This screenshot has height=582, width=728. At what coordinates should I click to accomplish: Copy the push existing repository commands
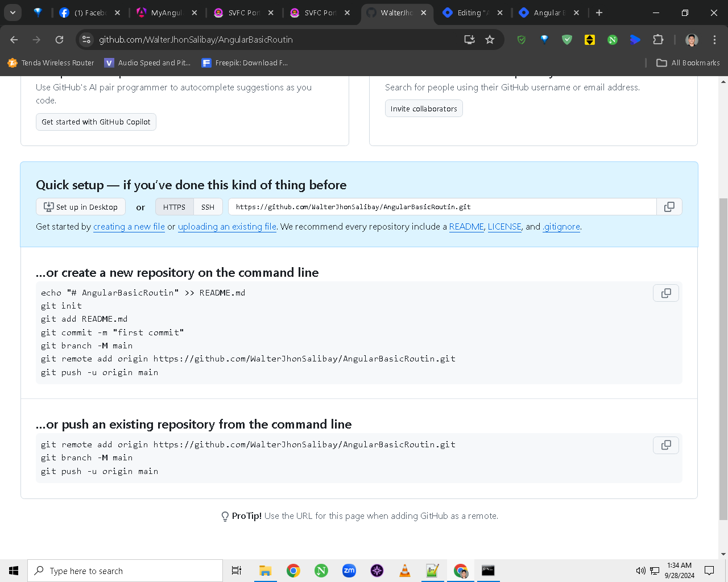coord(666,445)
